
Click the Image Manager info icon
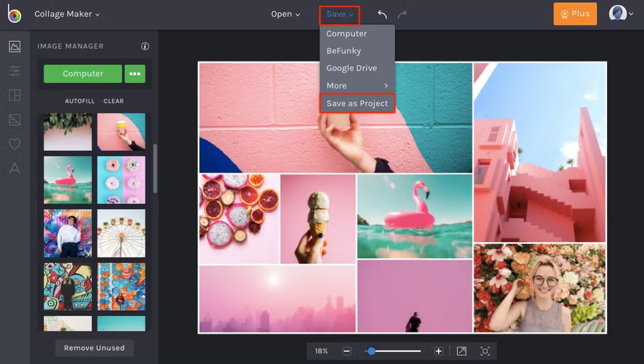click(145, 46)
